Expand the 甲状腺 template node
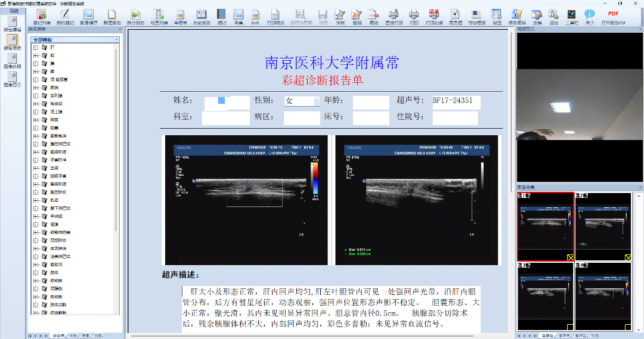The height and width of the screenshot is (339, 644). (36, 216)
